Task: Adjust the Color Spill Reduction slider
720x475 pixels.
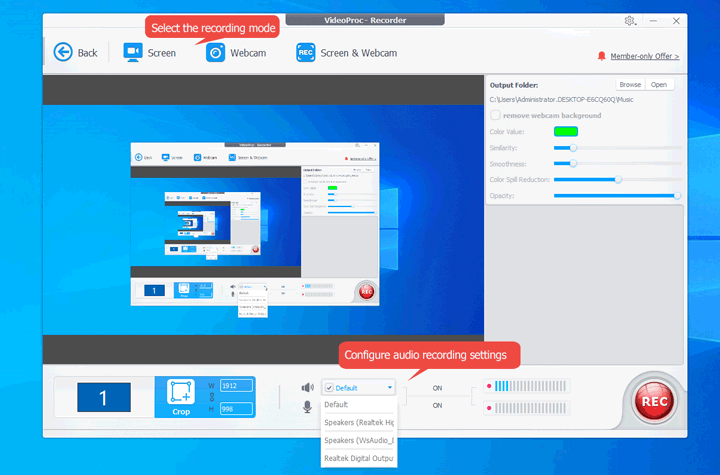Action: [x=618, y=180]
